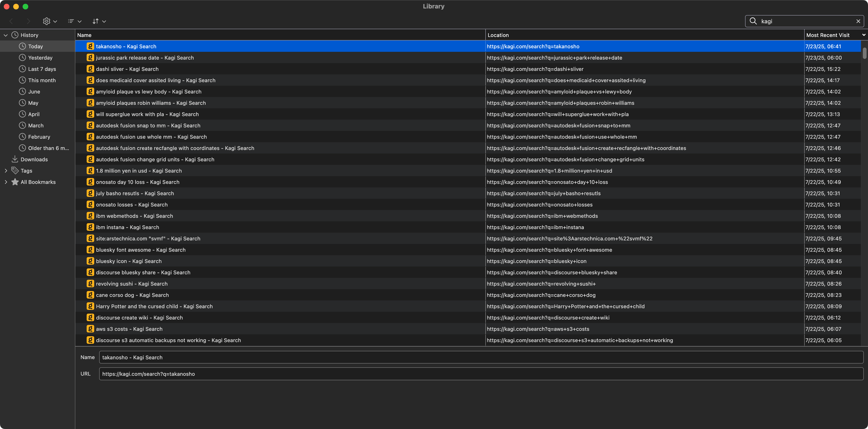Click Kagi favicon on revolving sushi row
Image resolution: width=868 pixels, height=429 pixels.
[90, 283]
